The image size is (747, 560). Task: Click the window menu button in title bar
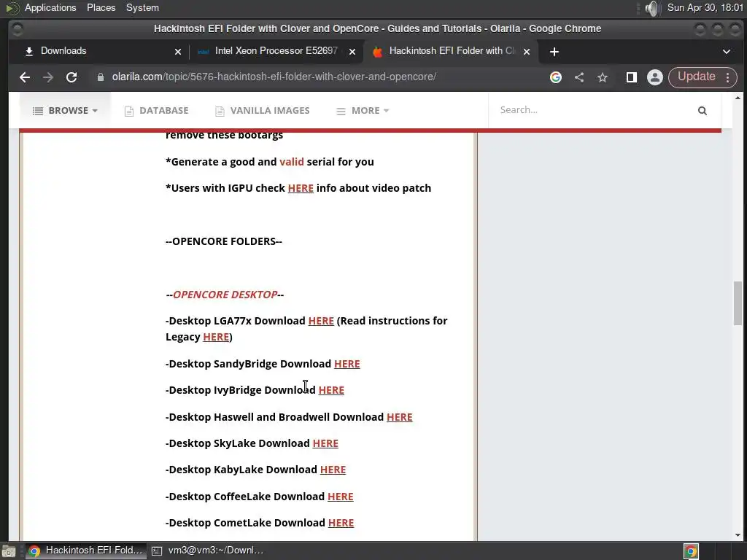pyautogui.click(x=18, y=28)
